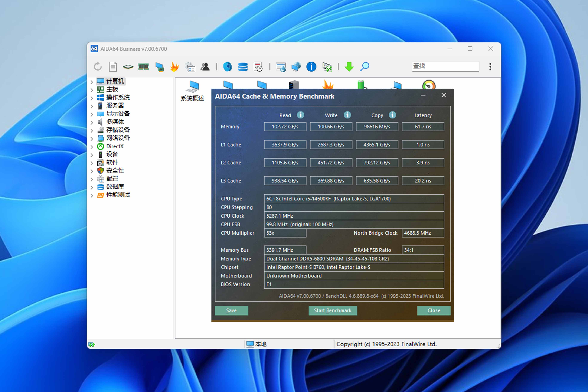The width and height of the screenshot is (588, 392).
Task: Expand the 显示设备 tree node arrow
Action: [92, 114]
